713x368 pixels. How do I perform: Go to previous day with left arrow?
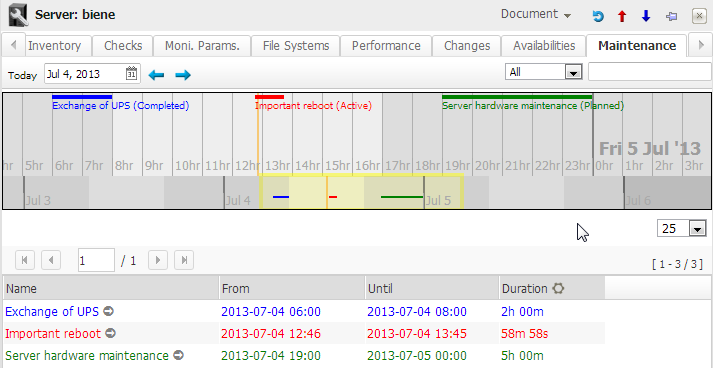(x=156, y=75)
